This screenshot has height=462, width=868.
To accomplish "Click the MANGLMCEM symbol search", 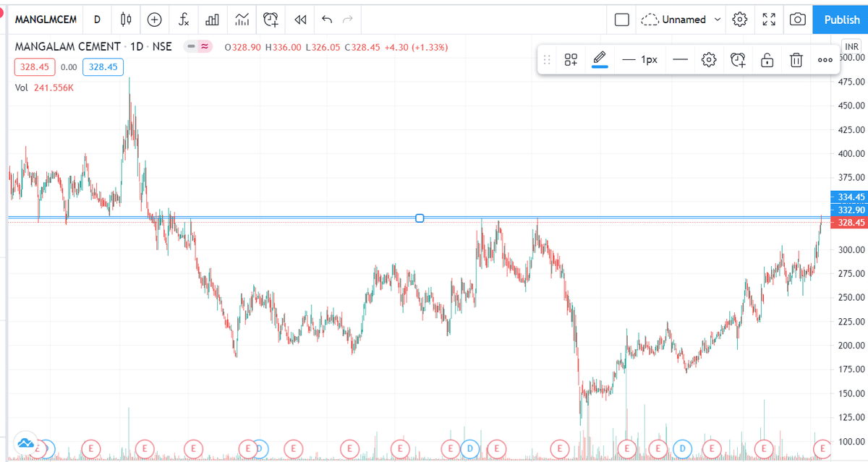I will pos(46,20).
